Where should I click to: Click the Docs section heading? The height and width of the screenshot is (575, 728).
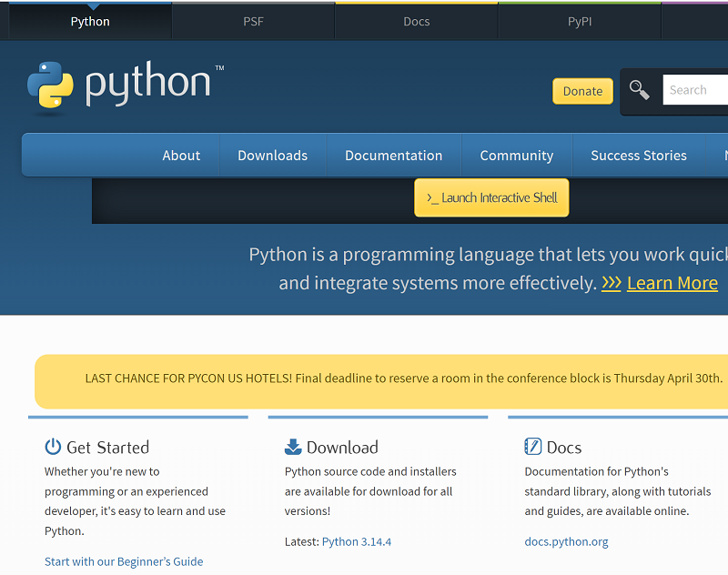coord(564,448)
